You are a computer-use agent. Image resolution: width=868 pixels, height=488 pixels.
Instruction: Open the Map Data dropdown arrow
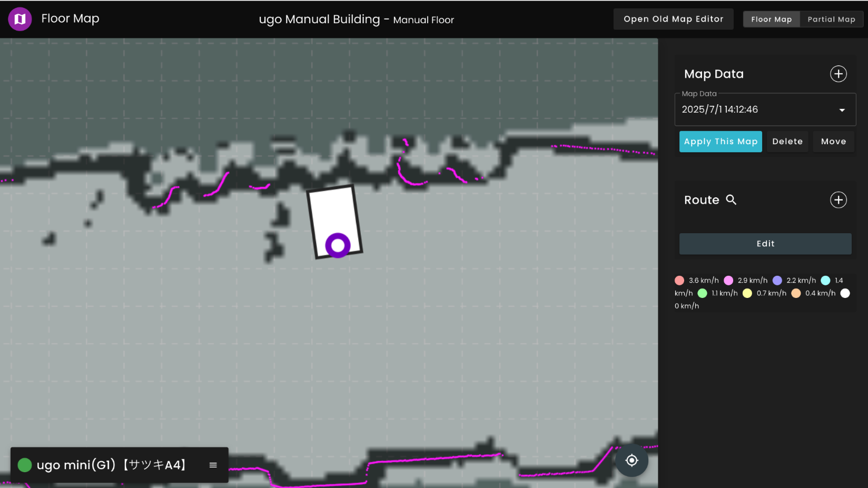tap(843, 109)
